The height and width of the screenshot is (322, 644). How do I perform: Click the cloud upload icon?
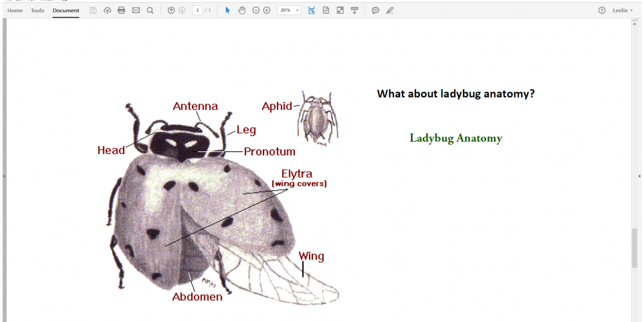[x=108, y=10]
